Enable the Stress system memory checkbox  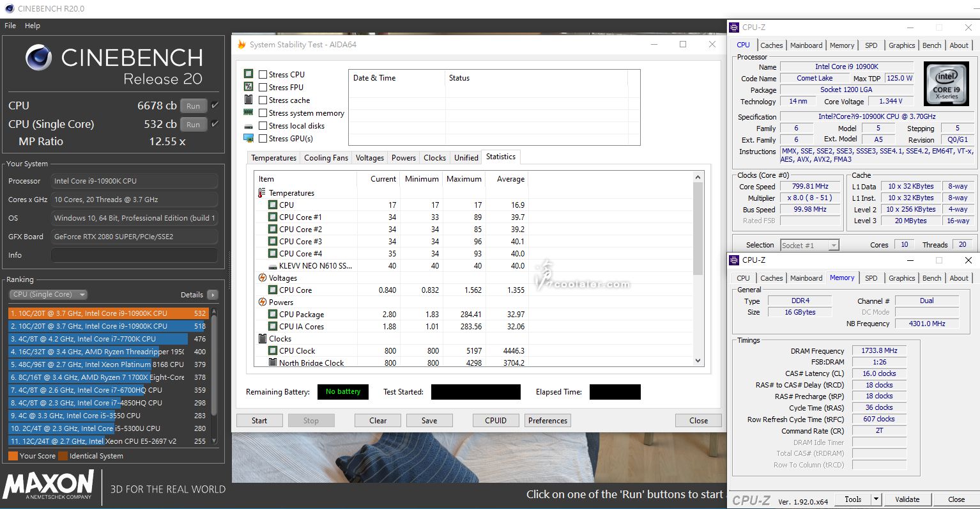[263, 113]
